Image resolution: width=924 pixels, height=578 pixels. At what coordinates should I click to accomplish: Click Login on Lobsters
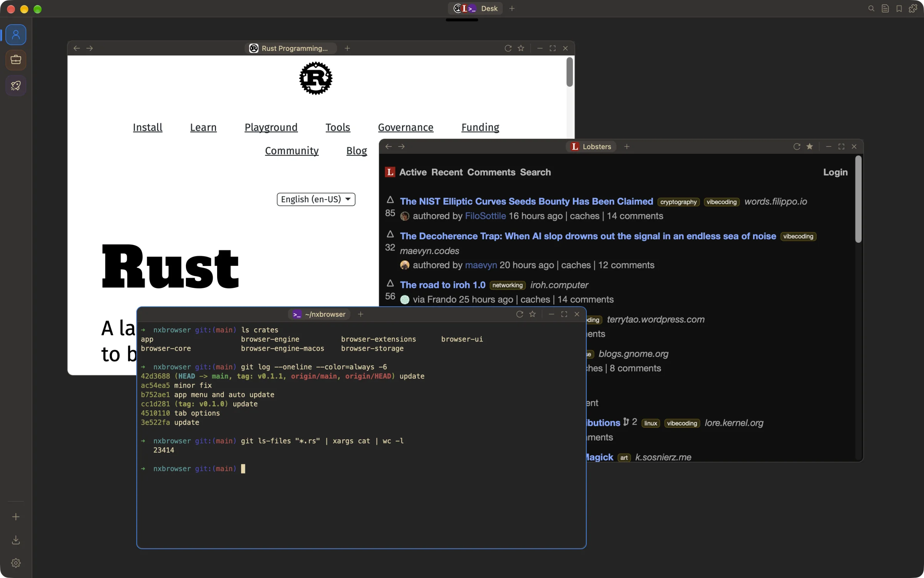coord(835,172)
